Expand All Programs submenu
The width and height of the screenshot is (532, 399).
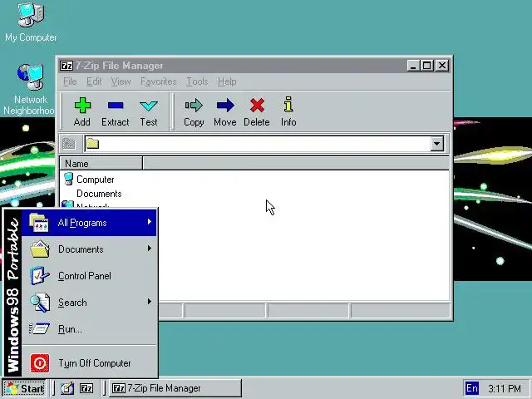pyautogui.click(x=89, y=223)
